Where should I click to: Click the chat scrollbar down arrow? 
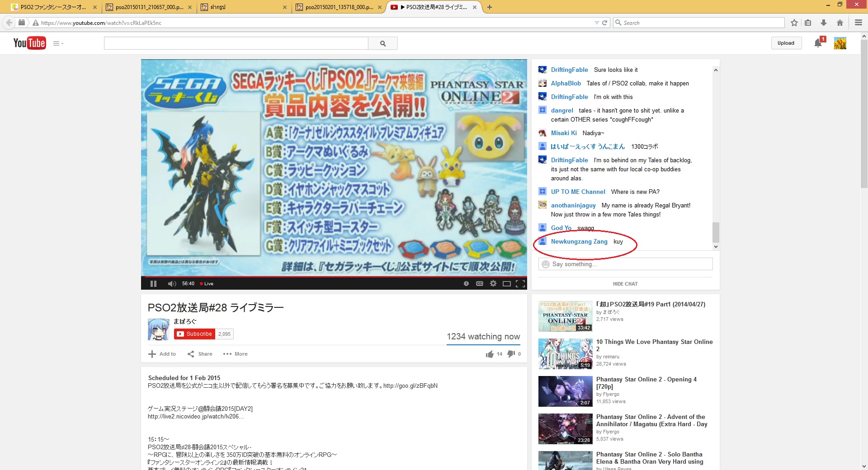click(716, 247)
